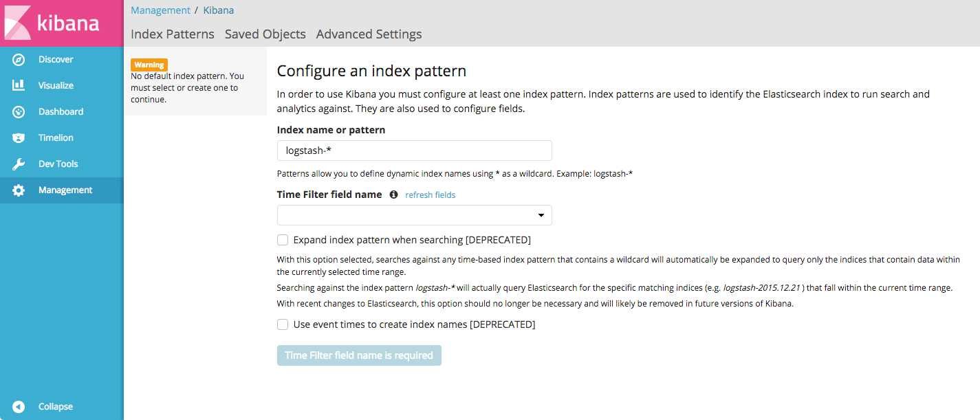This screenshot has width=980, height=420.
Task: Enable Expand index pattern when searching
Action: point(282,240)
